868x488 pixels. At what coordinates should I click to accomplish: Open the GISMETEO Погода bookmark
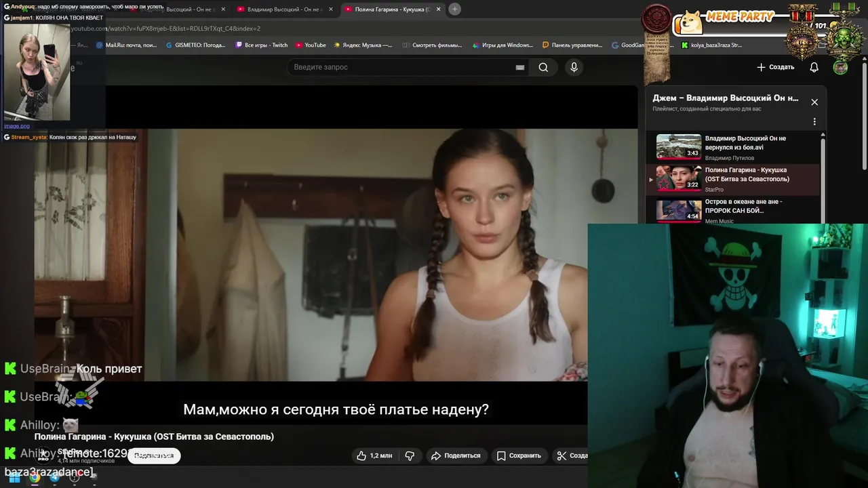point(195,45)
